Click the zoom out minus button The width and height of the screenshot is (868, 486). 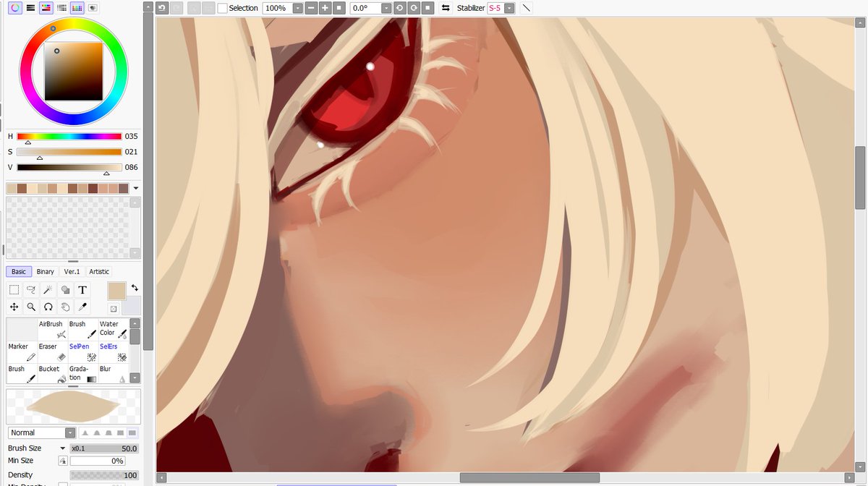tap(311, 8)
